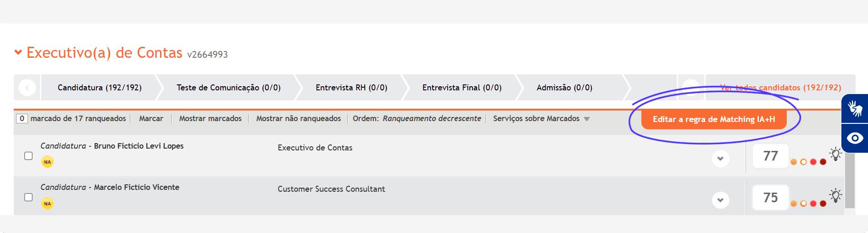Click Editar a regra de Matching IA+H
The width and height of the screenshot is (868, 233).
pyautogui.click(x=714, y=119)
